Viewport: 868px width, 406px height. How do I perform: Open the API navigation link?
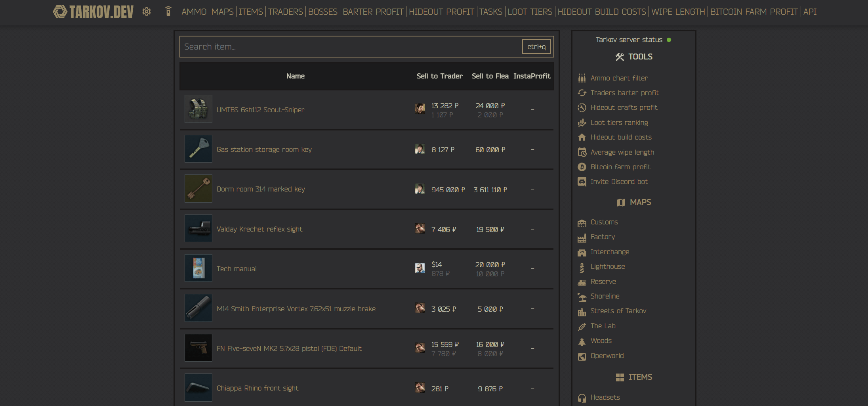(x=810, y=12)
